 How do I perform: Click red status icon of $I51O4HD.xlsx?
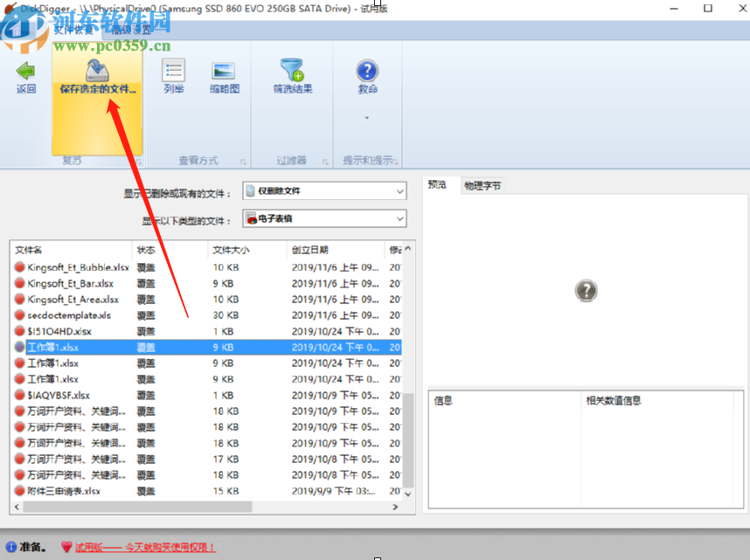point(19,331)
